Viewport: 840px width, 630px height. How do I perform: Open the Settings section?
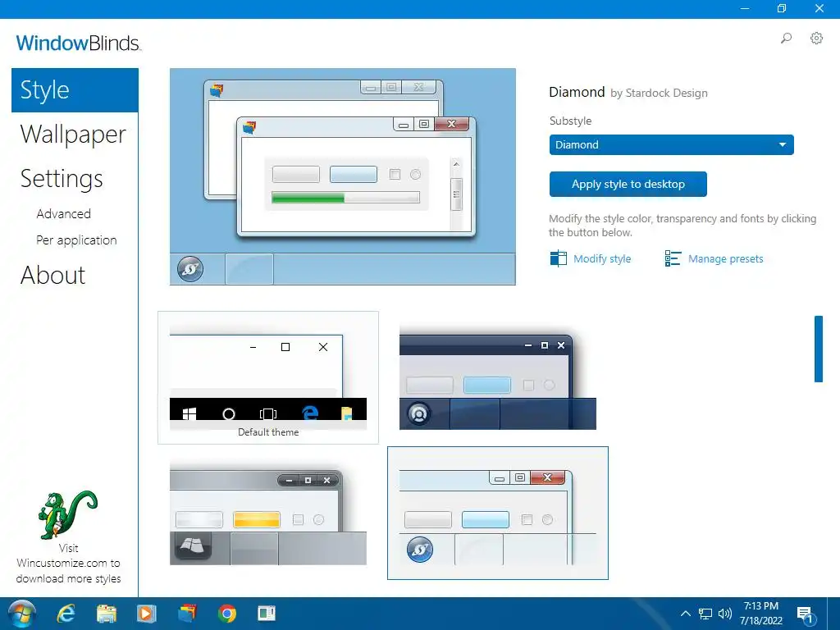[x=62, y=178]
